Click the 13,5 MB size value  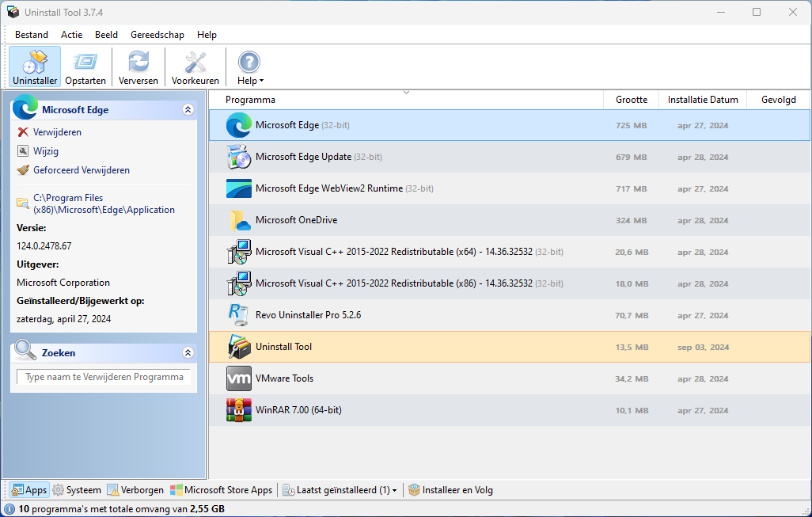(x=632, y=347)
